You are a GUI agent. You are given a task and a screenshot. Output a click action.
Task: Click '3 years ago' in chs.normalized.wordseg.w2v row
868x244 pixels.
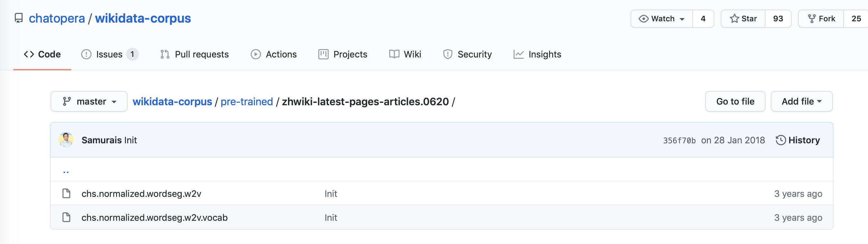click(798, 194)
